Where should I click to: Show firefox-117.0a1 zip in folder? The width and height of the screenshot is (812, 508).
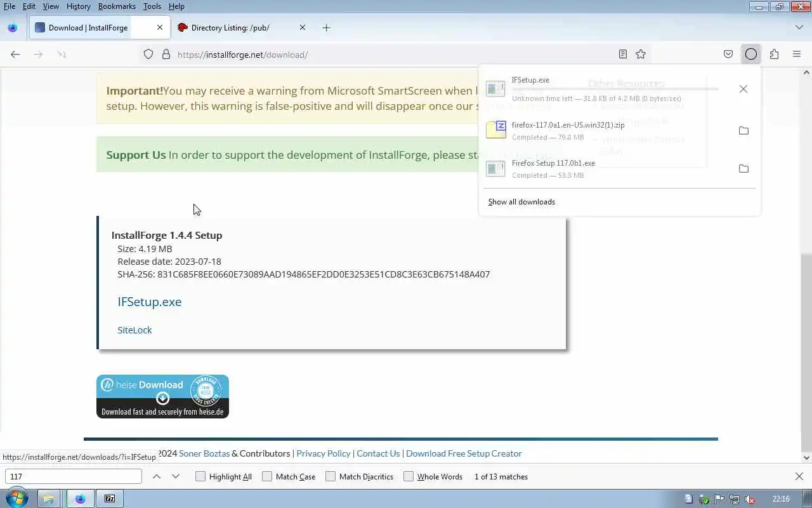tap(743, 131)
